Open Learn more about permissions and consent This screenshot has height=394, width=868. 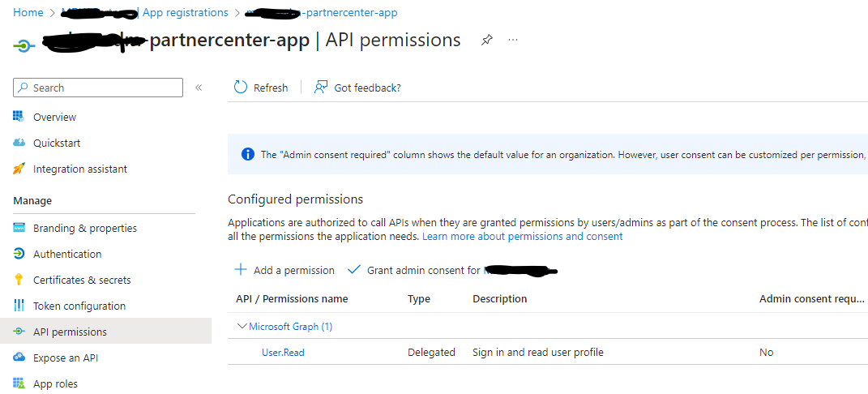point(523,236)
